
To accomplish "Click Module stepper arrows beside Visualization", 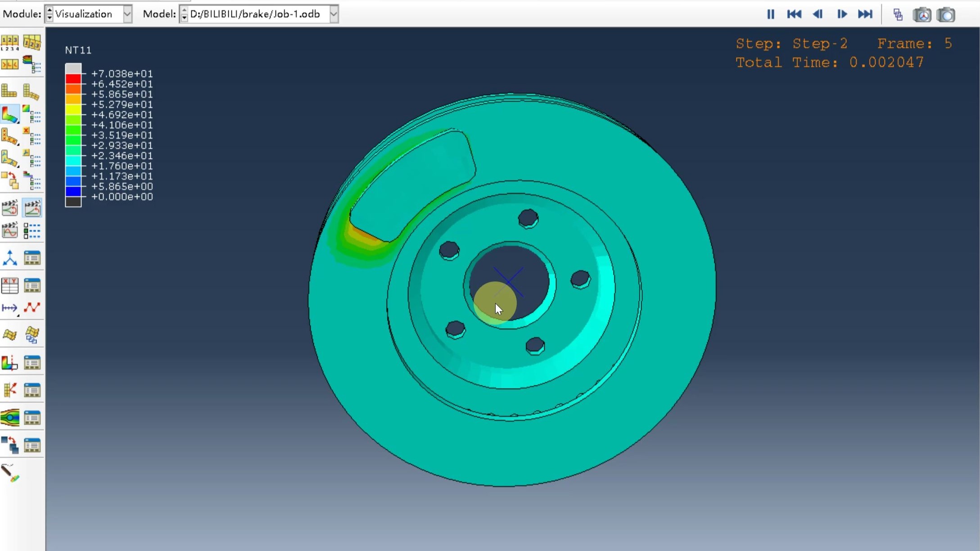I will (x=50, y=14).
